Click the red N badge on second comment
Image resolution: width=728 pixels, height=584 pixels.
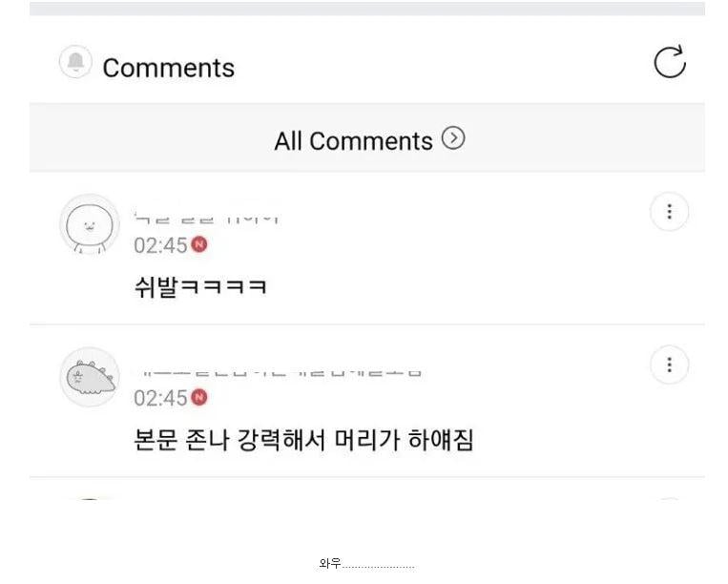(x=199, y=397)
